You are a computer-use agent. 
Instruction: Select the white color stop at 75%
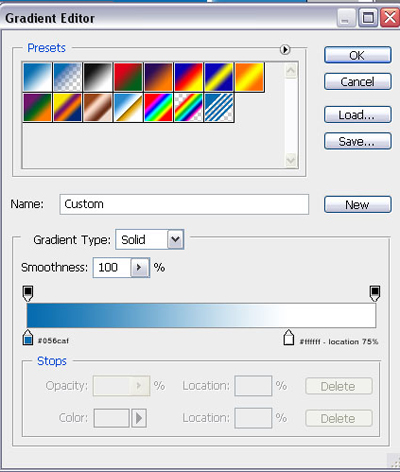click(289, 338)
